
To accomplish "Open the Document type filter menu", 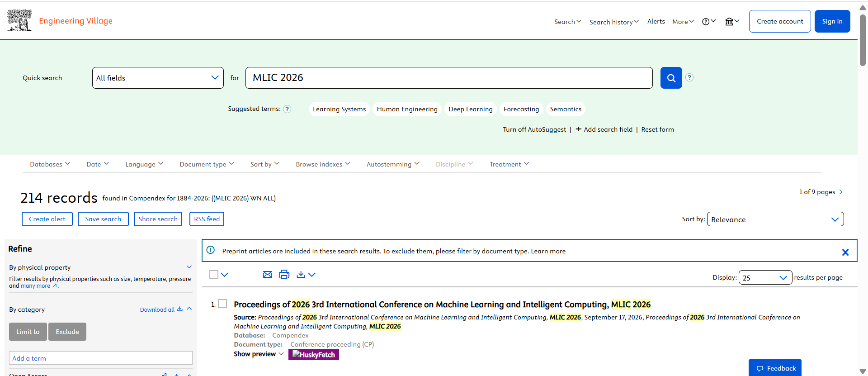I will coord(207,164).
